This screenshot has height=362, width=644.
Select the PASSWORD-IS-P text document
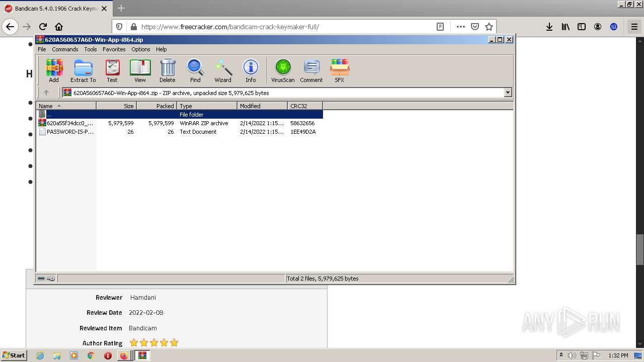point(180,132)
